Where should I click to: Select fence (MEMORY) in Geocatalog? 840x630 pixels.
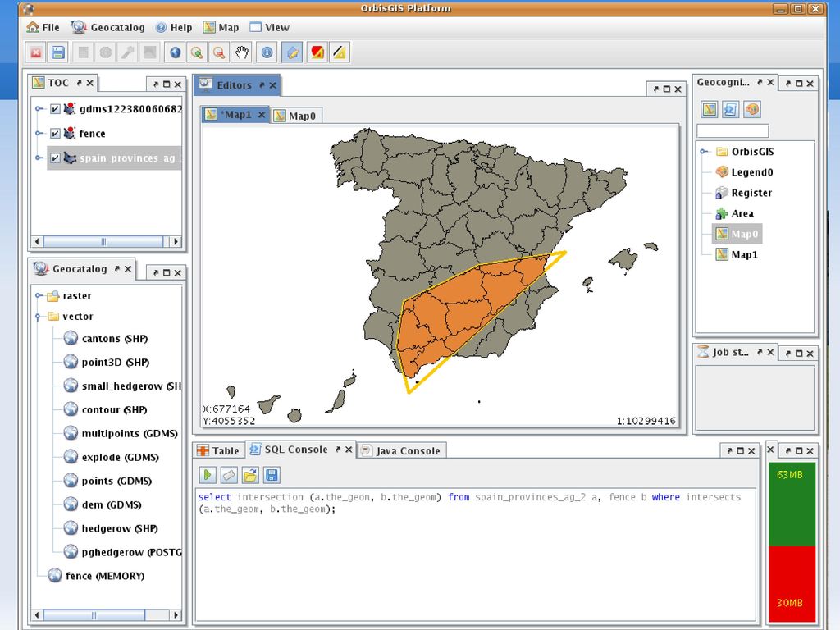pos(97,576)
